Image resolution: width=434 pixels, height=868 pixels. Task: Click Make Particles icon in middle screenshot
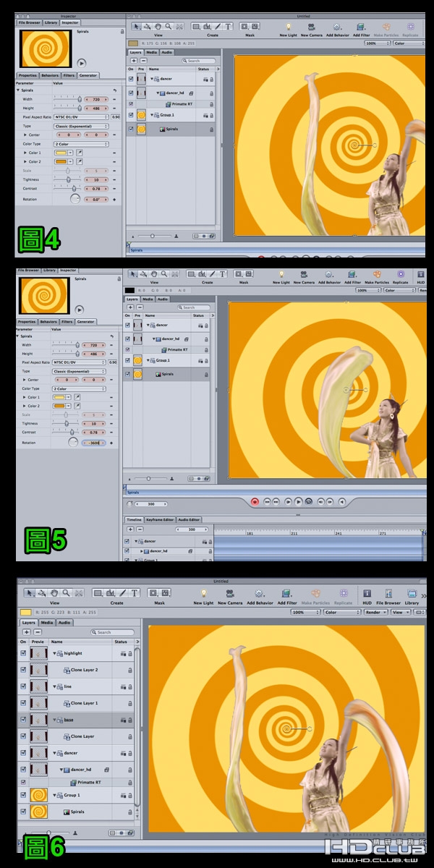click(x=377, y=274)
